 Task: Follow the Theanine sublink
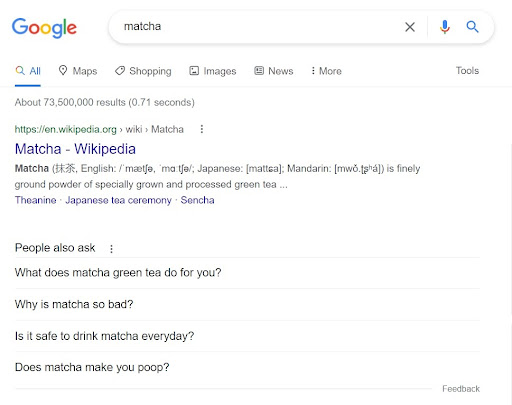click(x=36, y=200)
